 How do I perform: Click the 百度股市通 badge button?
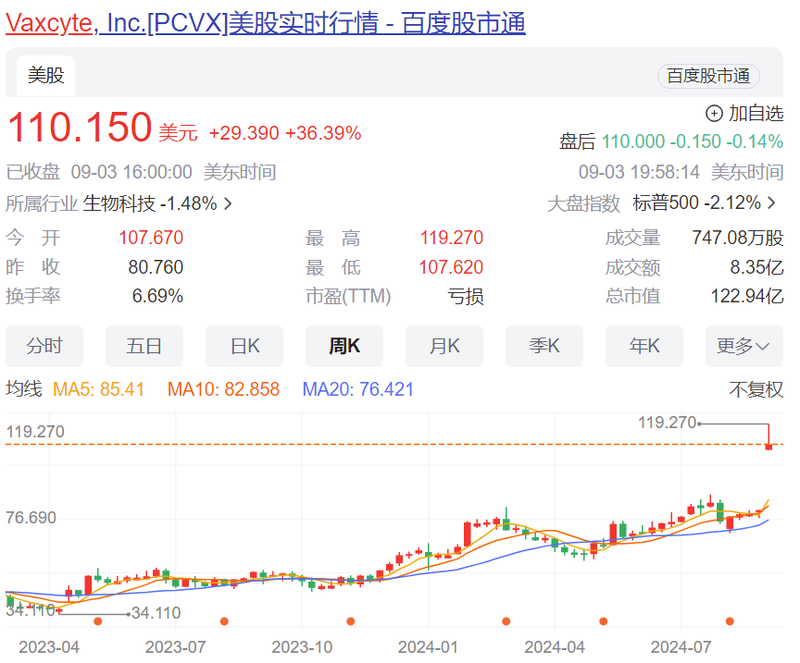pos(708,76)
